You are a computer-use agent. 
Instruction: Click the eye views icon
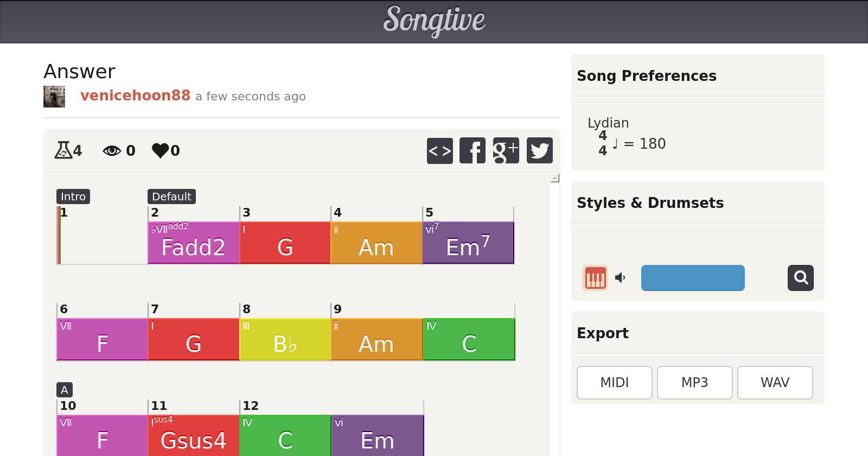tap(112, 150)
